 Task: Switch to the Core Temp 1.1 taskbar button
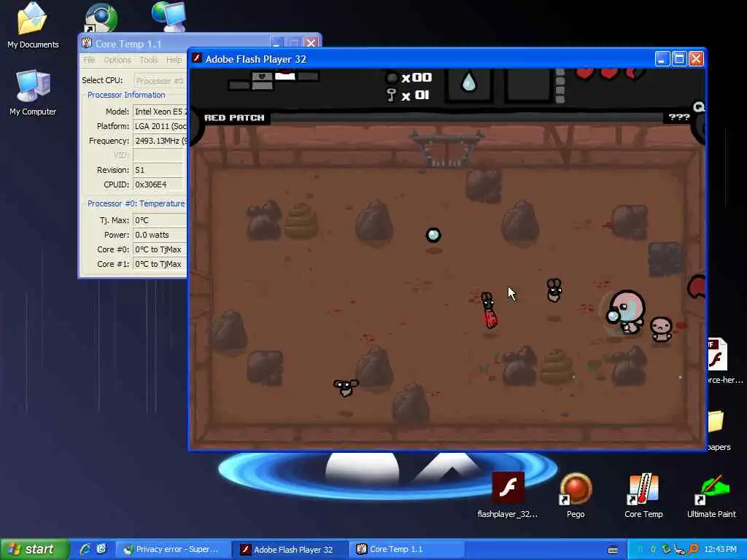click(x=406, y=549)
